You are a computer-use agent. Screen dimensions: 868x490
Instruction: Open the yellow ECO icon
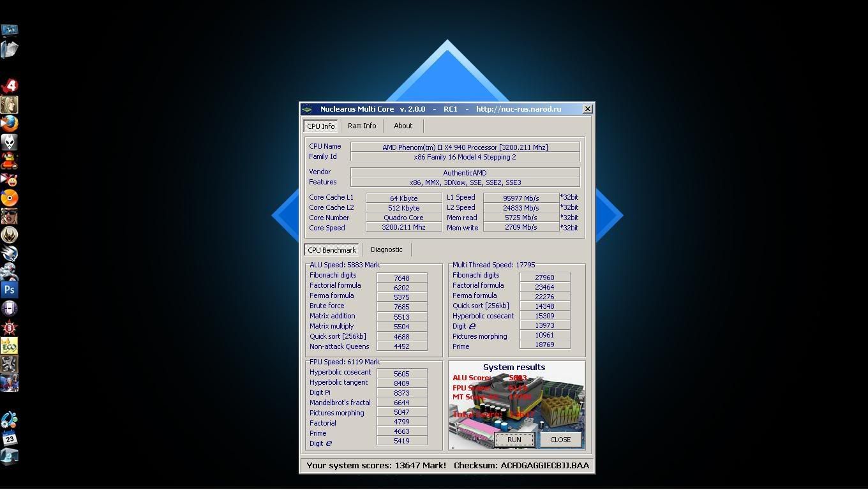10,346
